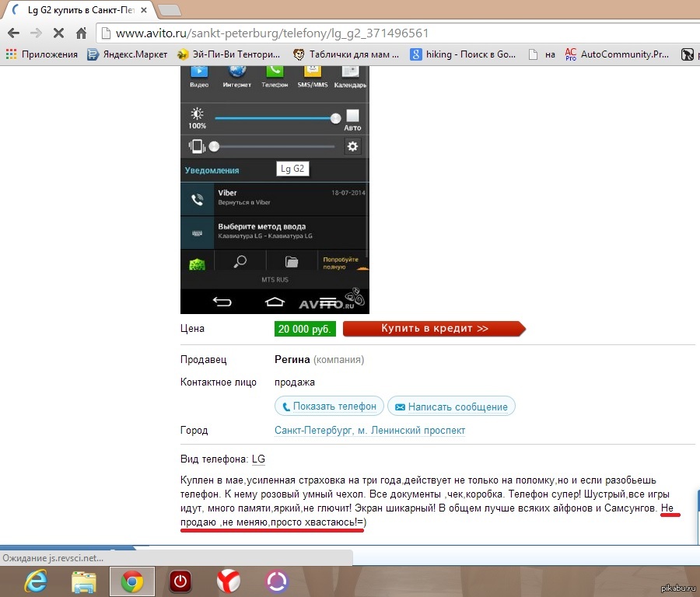Click the Видео app icon in phone image
Image resolution: width=700 pixels, height=597 pixels.
click(199, 76)
